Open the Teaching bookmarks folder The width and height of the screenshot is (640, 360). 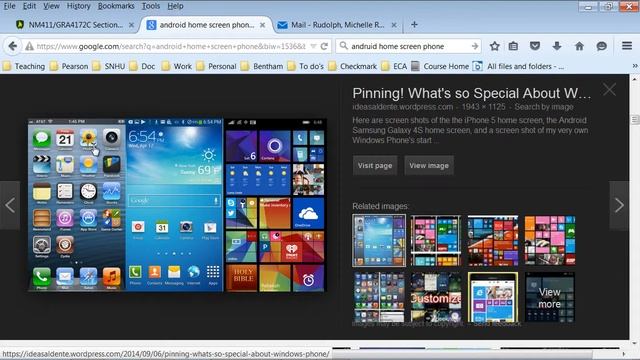(24, 66)
